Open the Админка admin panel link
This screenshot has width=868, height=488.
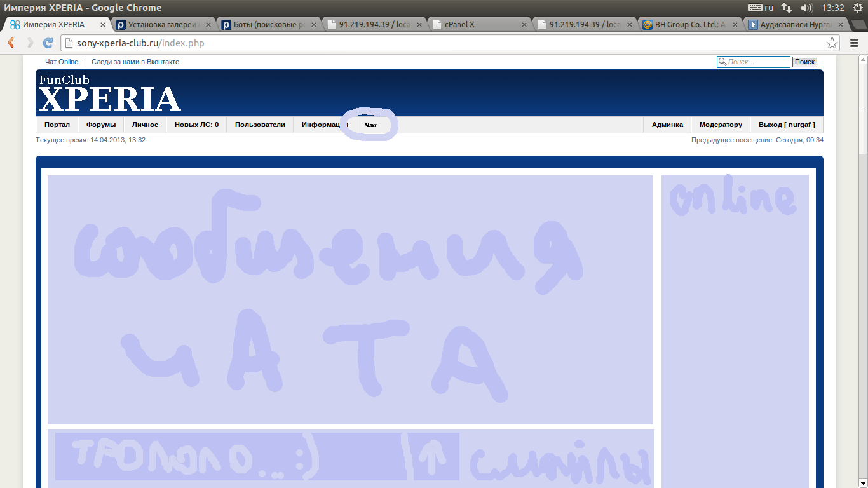[667, 125]
